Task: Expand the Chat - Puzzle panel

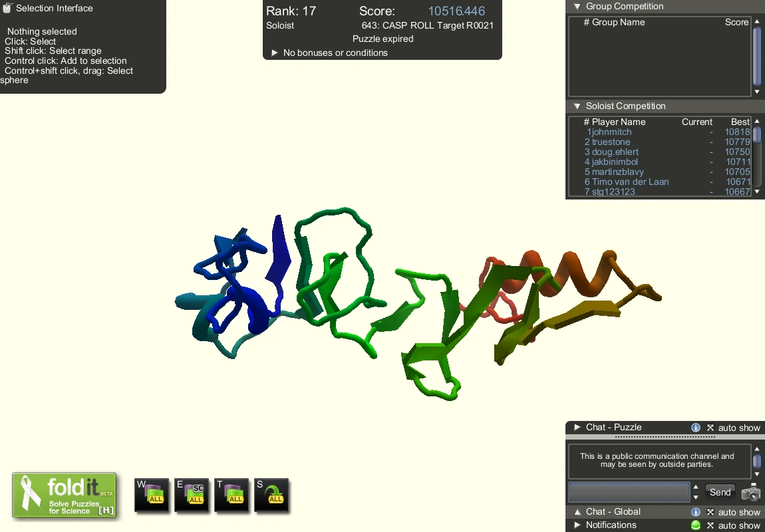Action: (576, 428)
